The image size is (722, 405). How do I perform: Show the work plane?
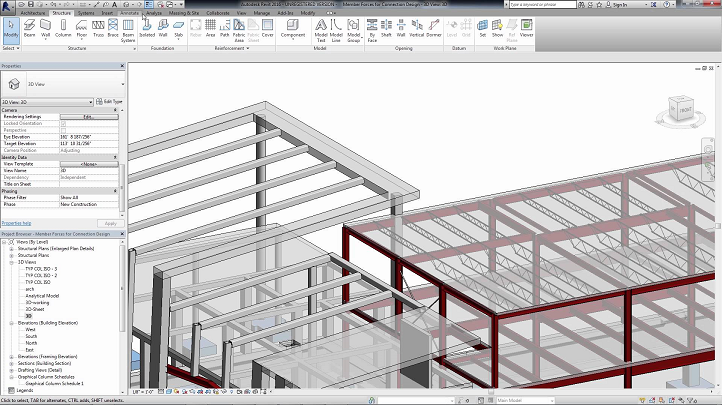click(497, 29)
